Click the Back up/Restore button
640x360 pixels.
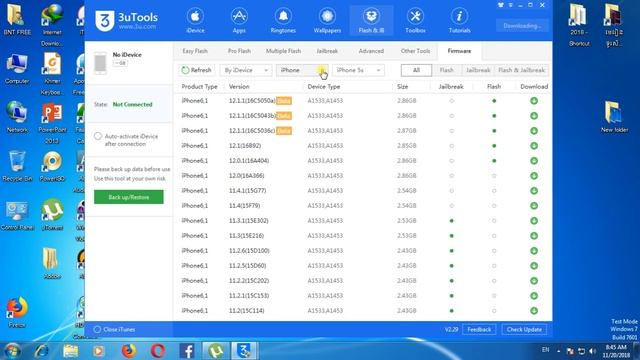(x=129, y=197)
